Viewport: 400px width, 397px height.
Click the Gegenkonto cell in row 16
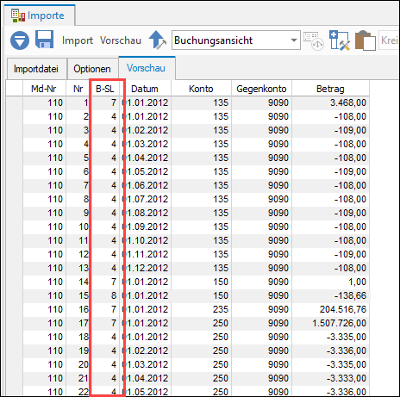tap(262, 309)
